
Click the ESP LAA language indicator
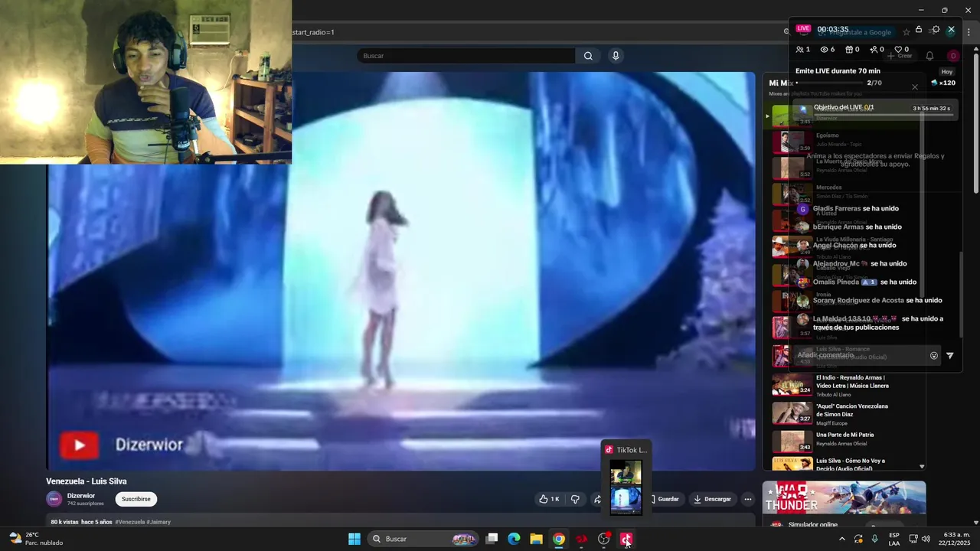(894, 539)
